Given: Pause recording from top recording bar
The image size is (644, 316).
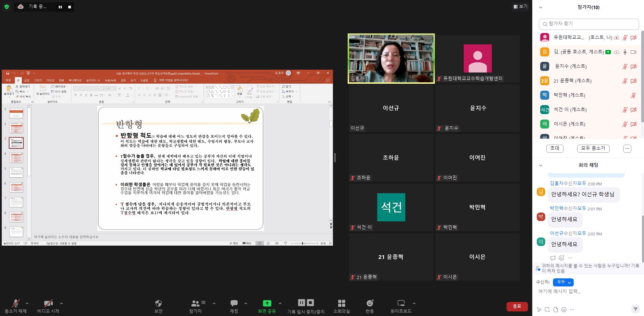Looking at the screenshot, I should click(60, 7).
